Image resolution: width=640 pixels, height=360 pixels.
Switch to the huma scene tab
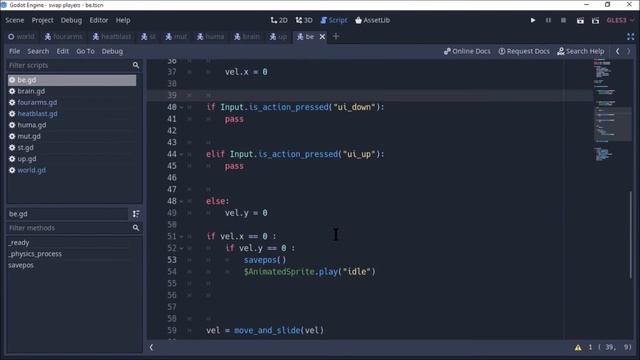tap(211, 36)
